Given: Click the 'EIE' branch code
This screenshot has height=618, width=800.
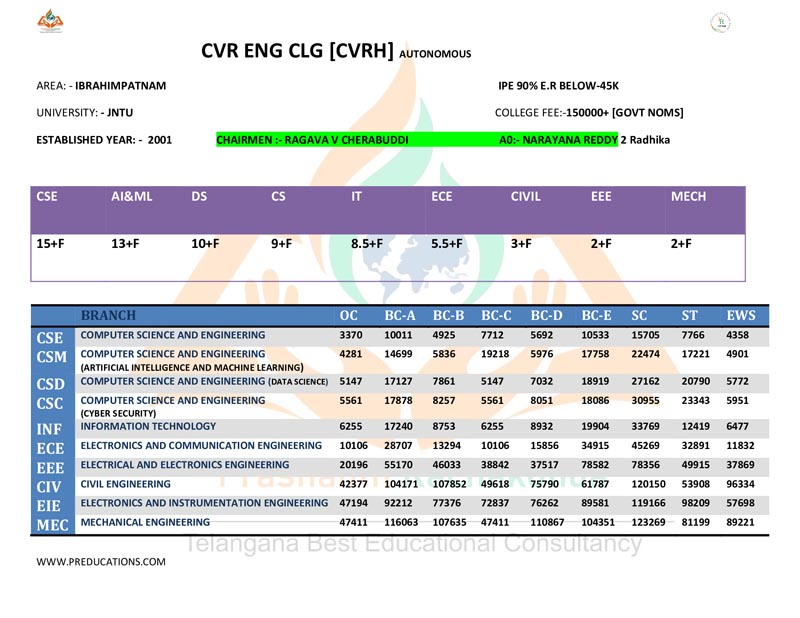Looking at the screenshot, I should tap(48, 506).
